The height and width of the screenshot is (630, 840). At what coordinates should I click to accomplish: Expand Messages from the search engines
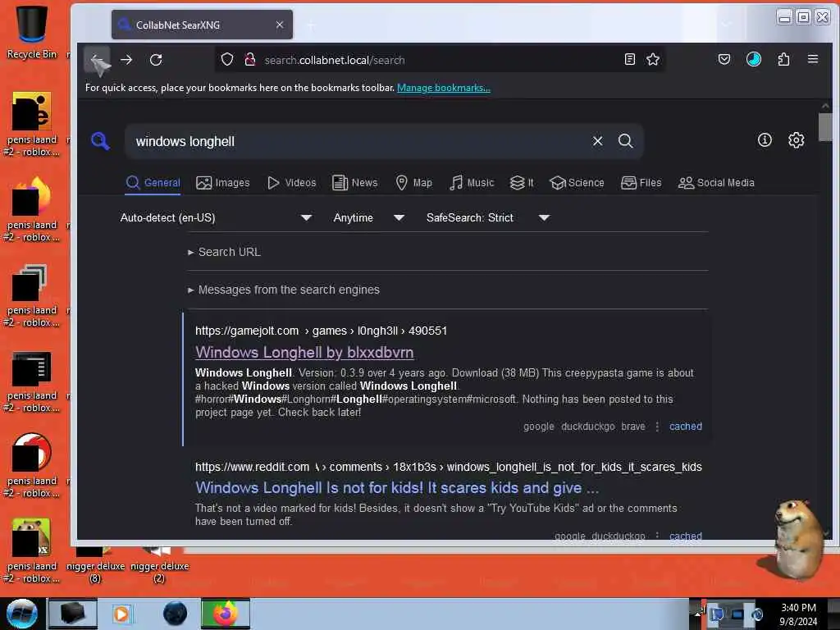(283, 290)
